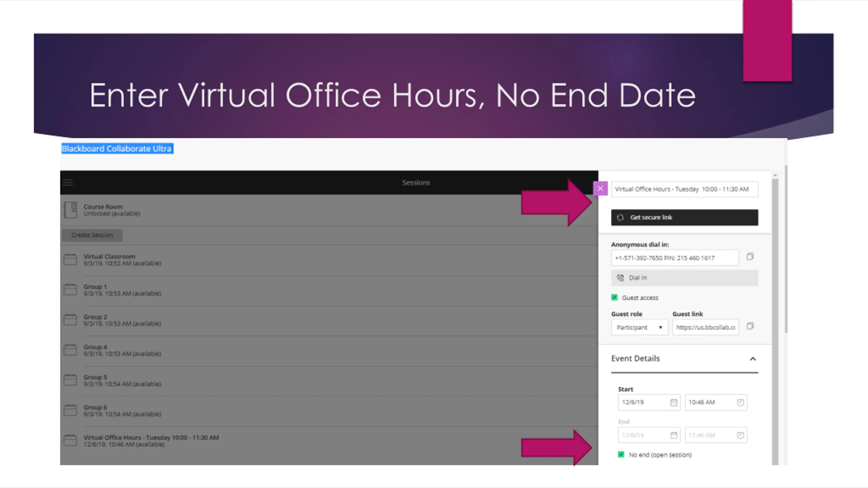Select the Virtual Classroom session row
Viewport: 868px width, 488px height.
329,260
